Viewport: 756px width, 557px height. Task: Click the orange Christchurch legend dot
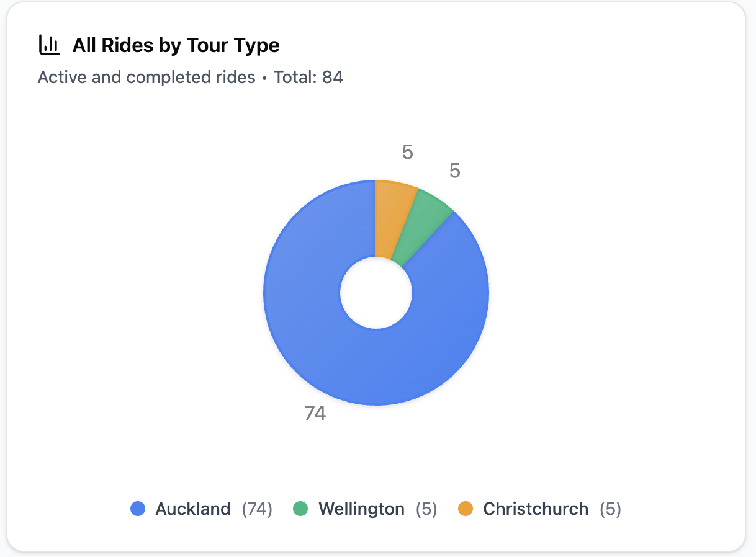[x=466, y=509]
